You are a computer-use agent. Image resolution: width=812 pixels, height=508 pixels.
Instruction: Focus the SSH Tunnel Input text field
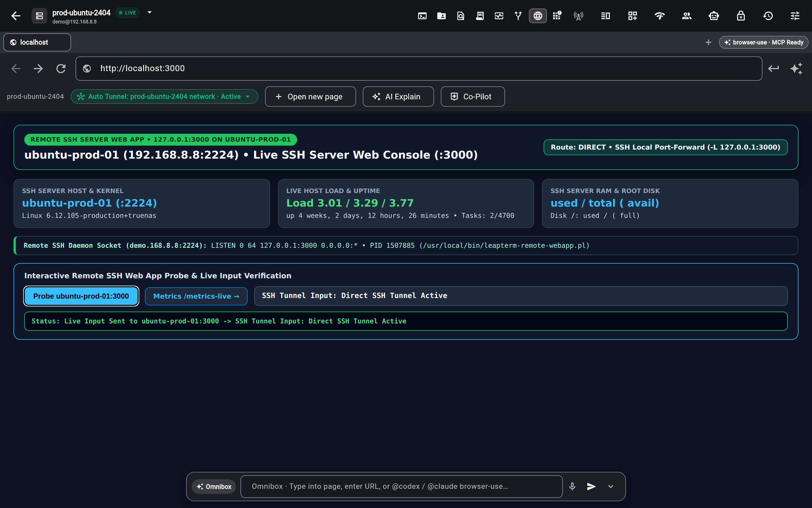(521, 296)
